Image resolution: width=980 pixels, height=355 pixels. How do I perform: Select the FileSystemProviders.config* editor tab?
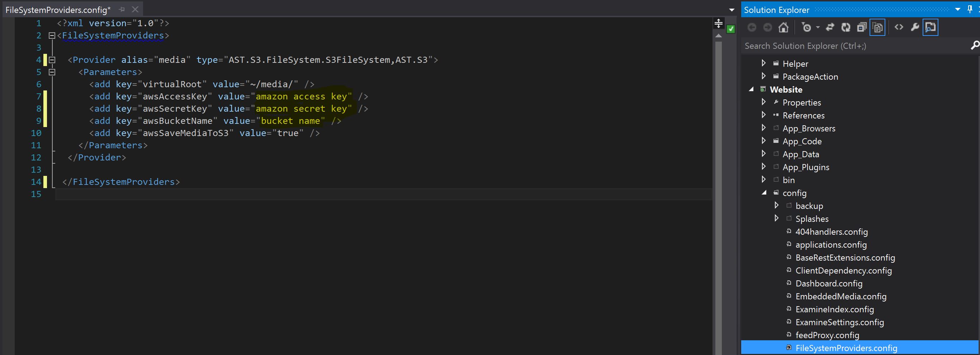coord(58,10)
